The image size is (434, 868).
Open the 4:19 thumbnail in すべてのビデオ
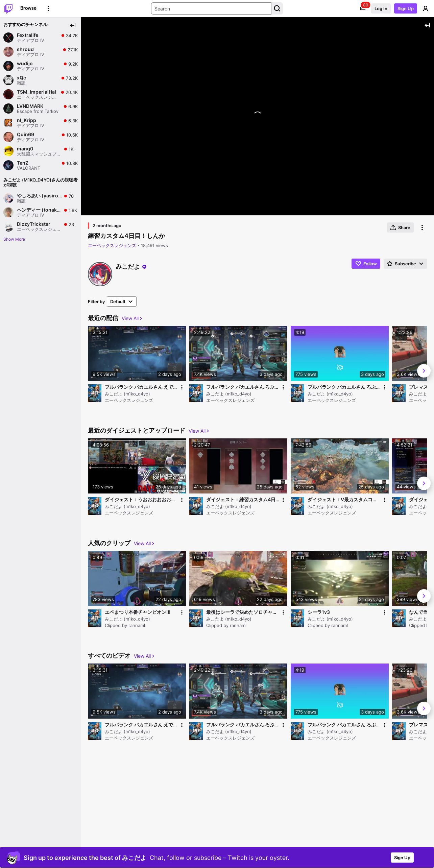click(340, 691)
